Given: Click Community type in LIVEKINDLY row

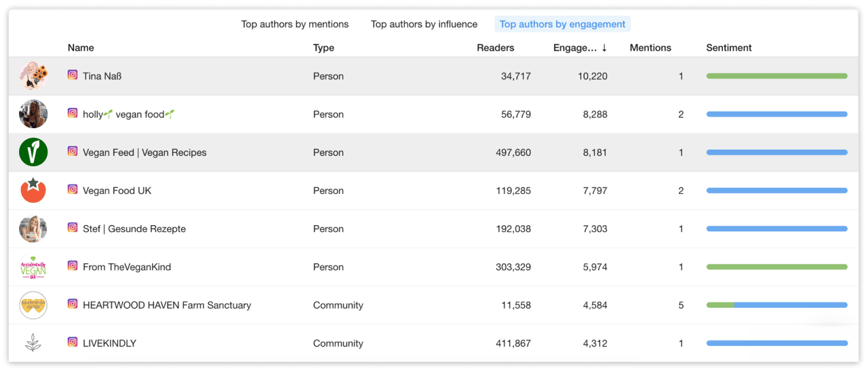Looking at the screenshot, I should tap(338, 343).
